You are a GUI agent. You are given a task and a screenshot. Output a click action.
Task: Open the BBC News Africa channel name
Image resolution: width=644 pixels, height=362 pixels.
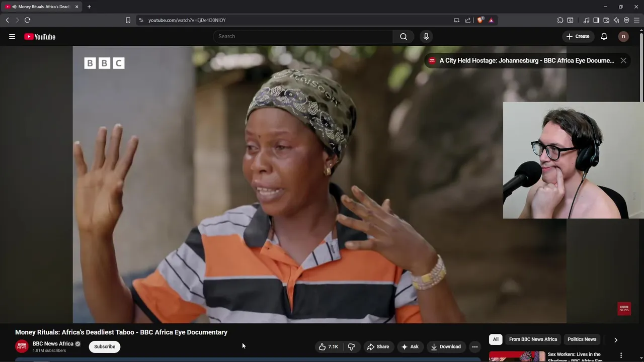53,344
